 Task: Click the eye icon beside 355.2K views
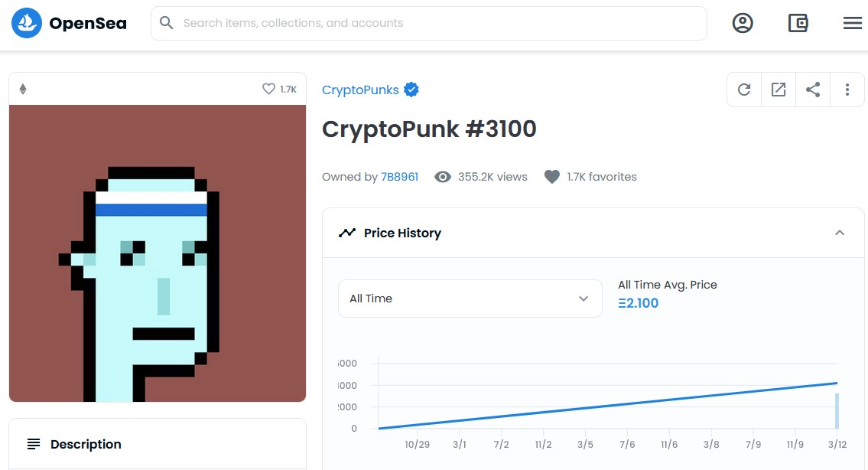(442, 177)
